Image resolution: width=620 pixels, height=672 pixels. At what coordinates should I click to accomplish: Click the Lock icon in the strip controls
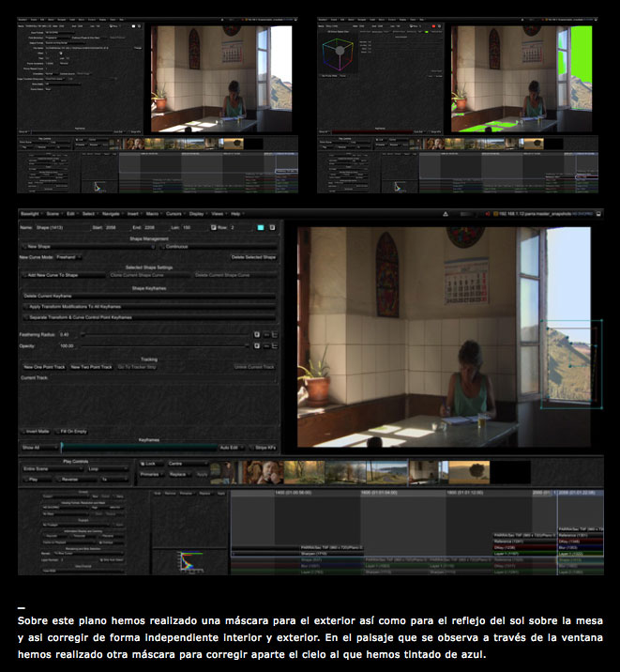coord(146,464)
